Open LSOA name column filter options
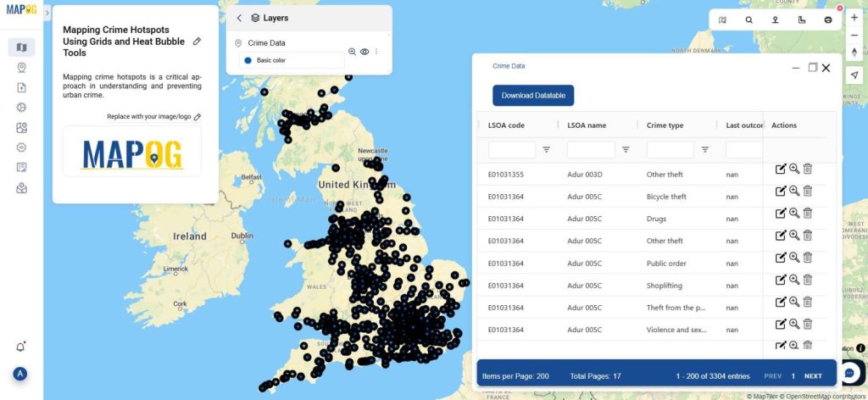 point(626,149)
